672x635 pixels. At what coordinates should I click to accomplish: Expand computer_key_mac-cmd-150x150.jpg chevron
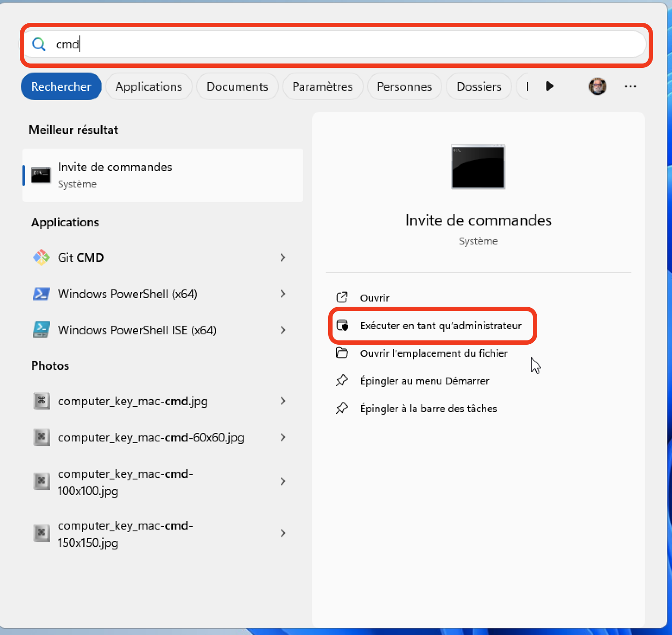click(283, 533)
